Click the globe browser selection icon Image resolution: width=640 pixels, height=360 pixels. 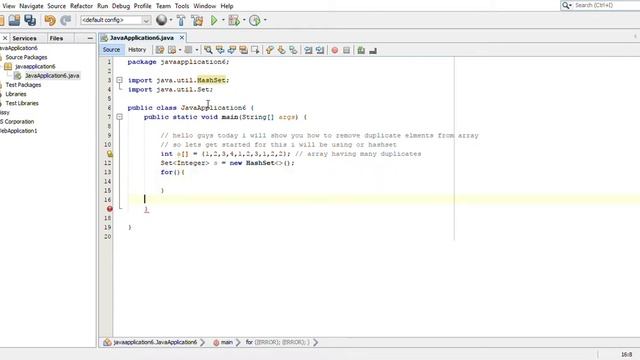point(162,20)
